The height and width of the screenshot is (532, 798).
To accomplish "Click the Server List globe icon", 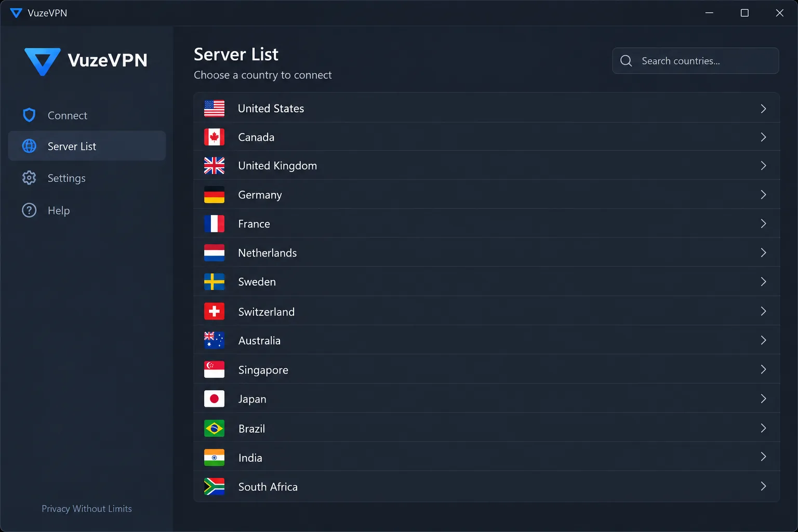I will pos(29,146).
